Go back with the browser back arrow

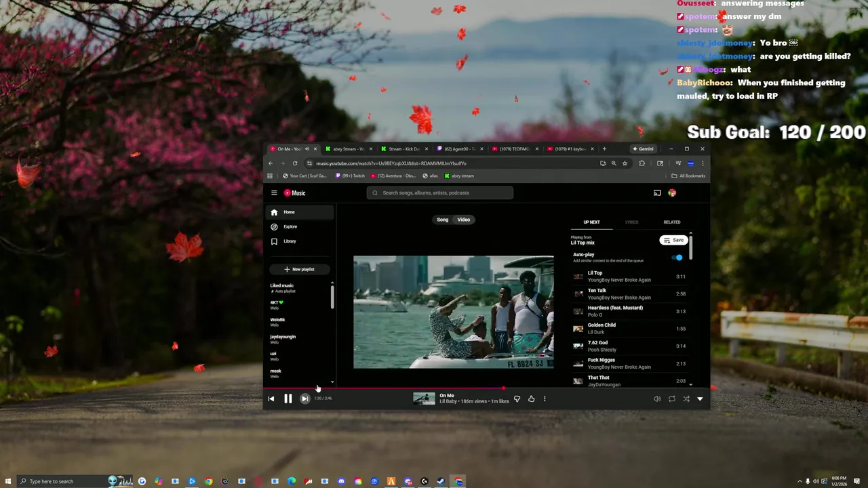pos(271,163)
